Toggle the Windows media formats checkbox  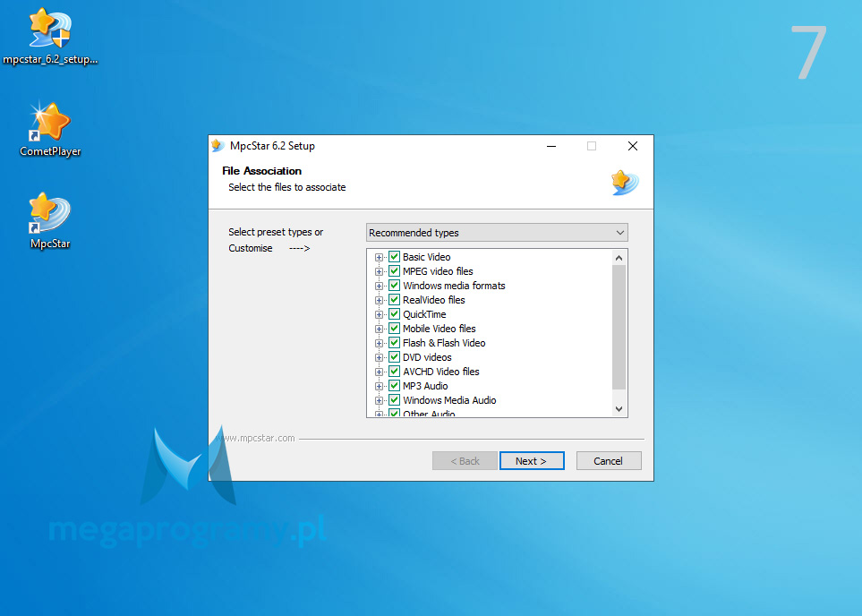pos(394,286)
